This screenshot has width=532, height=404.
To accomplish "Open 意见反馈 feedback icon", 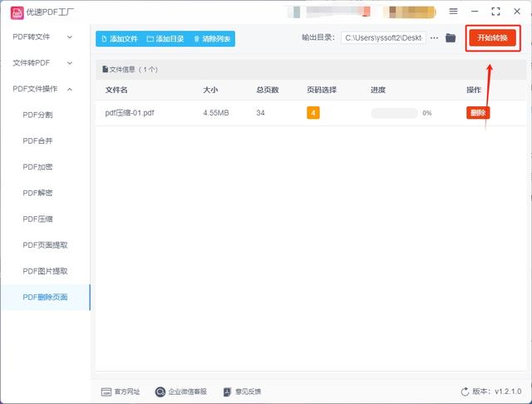I will [x=227, y=392].
